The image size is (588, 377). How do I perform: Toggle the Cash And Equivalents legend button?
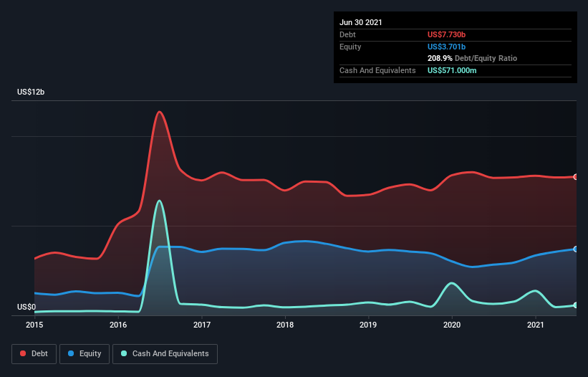click(x=165, y=354)
